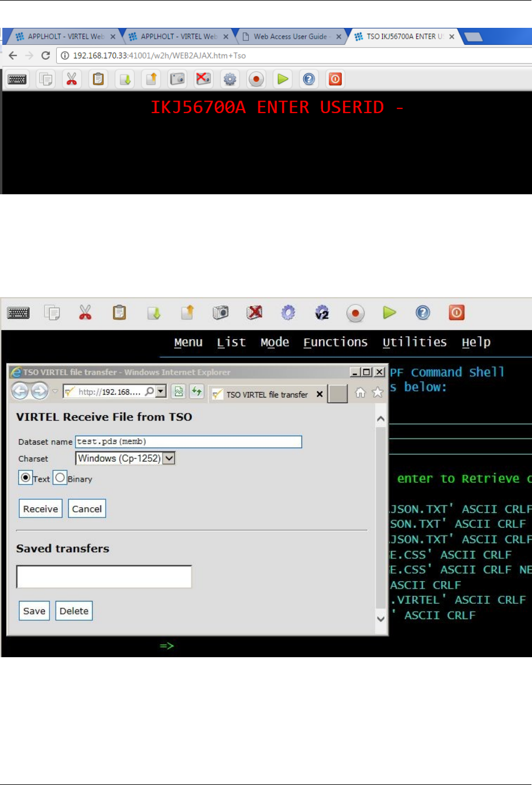
Task: Open the List menu
Action: (x=231, y=343)
